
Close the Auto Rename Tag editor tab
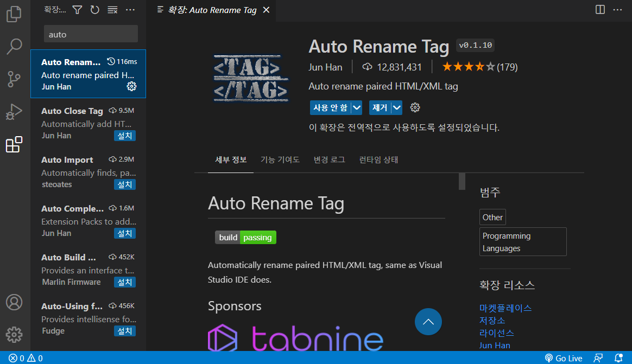click(x=267, y=10)
